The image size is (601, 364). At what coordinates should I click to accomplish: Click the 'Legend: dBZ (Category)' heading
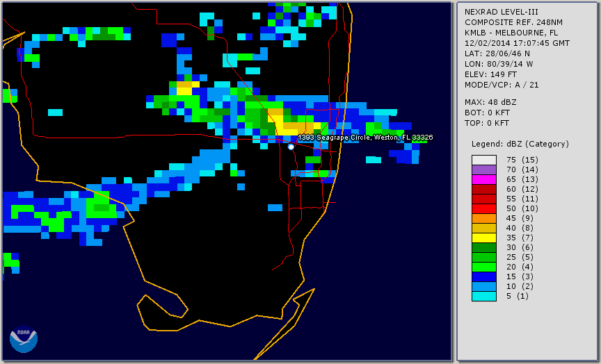click(x=520, y=144)
